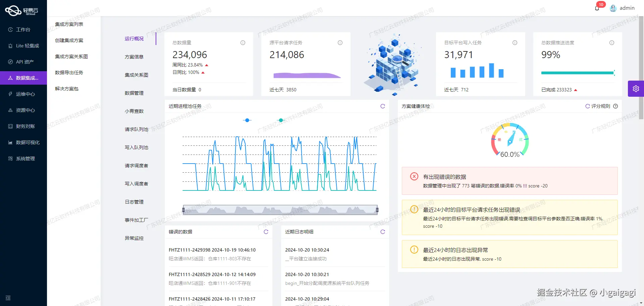
Task: Select 异常监控 in the menu list
Action: coord(134,238)
